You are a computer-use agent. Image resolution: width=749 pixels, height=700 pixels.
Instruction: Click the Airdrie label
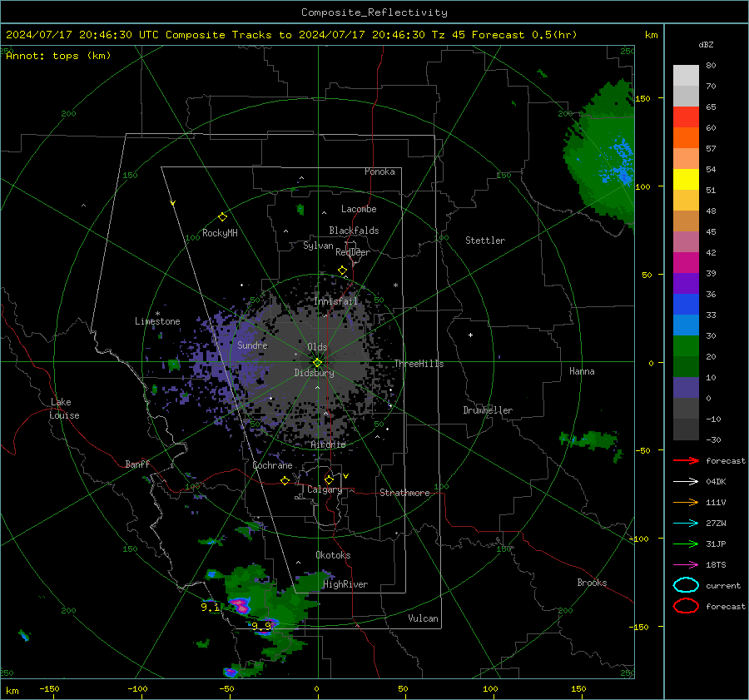[x=328, y=444]
